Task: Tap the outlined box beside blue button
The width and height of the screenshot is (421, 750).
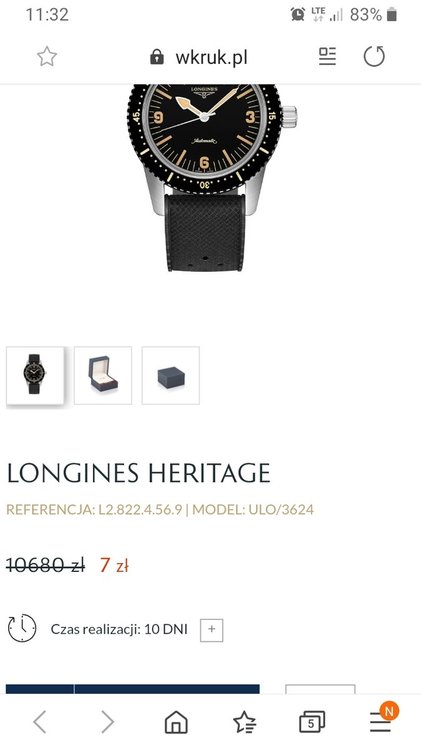Action: (x=320, y=689)
